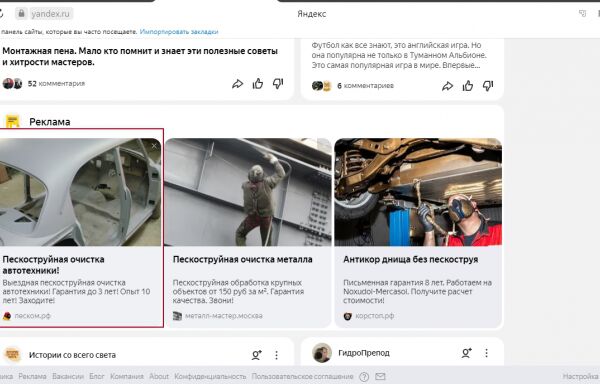
Task: Open Настройка link in footer
Action: tap(581, 376)
